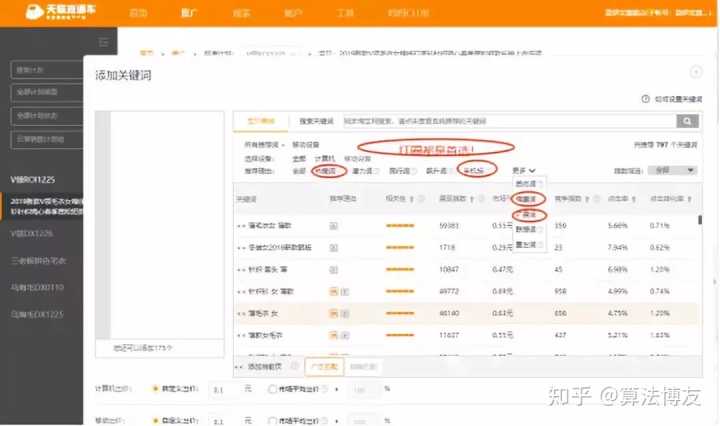Open the 如何设置关键词 help link

click(x=680, y=100)
